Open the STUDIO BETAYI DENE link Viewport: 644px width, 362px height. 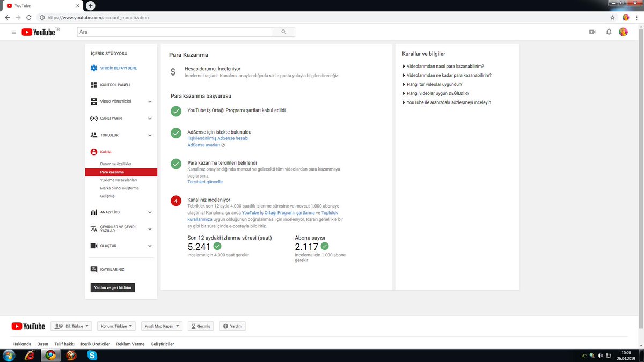(x=119, y=68)
